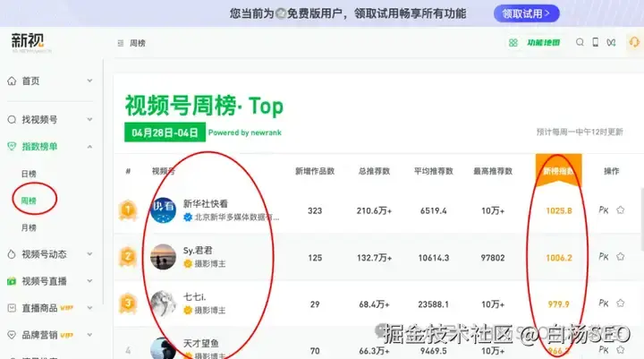644x359 pixels.
Task: Open the 七七i. account name
Action: pos(195,297)
